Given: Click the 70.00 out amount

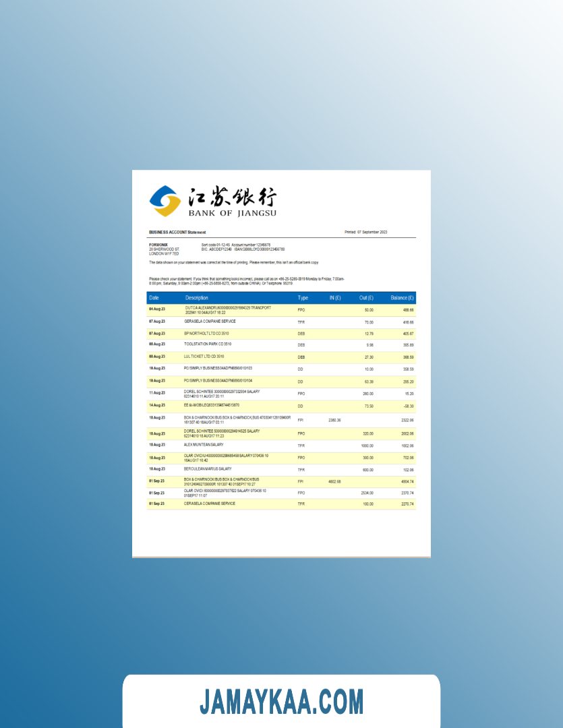Looking at the screenshot, I should [x=369, y=322].
